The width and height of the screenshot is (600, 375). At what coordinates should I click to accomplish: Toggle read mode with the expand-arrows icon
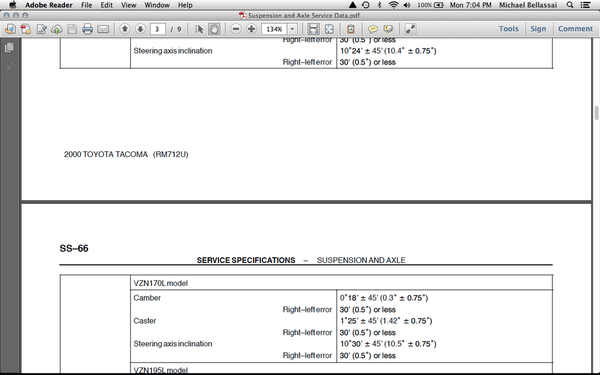[x=410, y=29]
